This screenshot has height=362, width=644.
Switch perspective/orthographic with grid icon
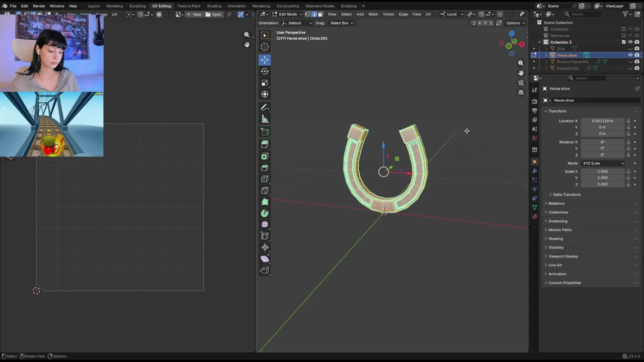click(521, 92)
